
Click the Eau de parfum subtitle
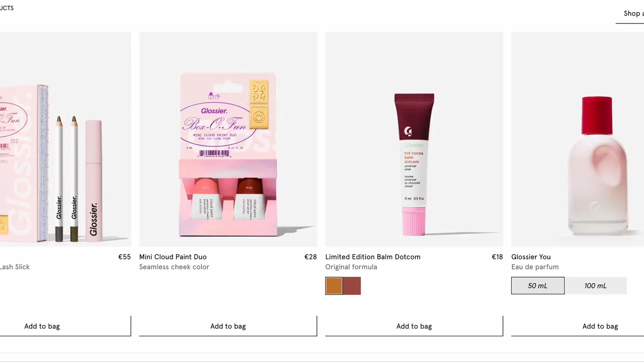click(535, 267)
